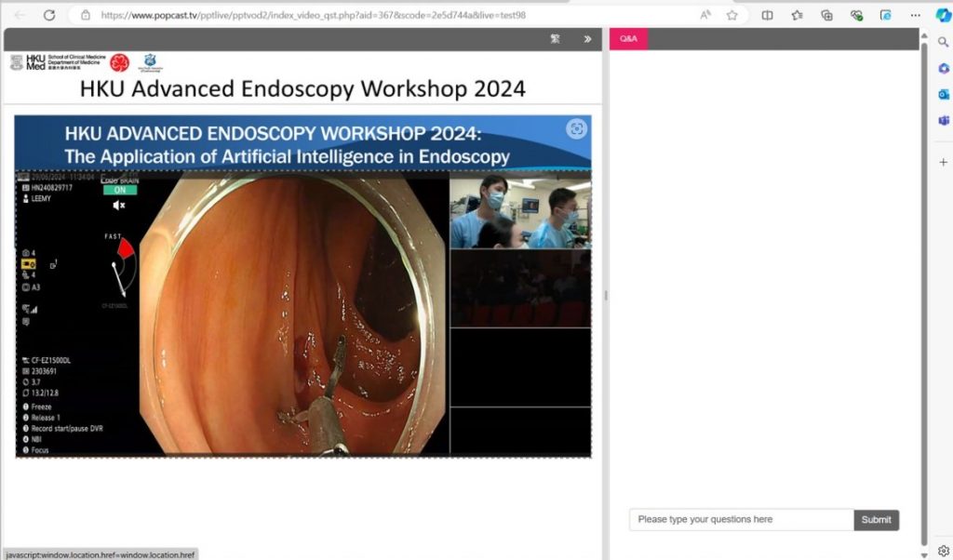Viewport: 953px width, 560px height.
Task: Click the Q&A scrollbar down arrow
Action: coord(924,555)
